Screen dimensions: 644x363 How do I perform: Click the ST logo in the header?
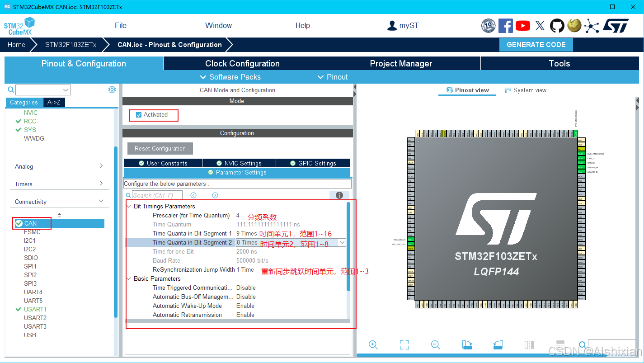[x=616, y=26]
